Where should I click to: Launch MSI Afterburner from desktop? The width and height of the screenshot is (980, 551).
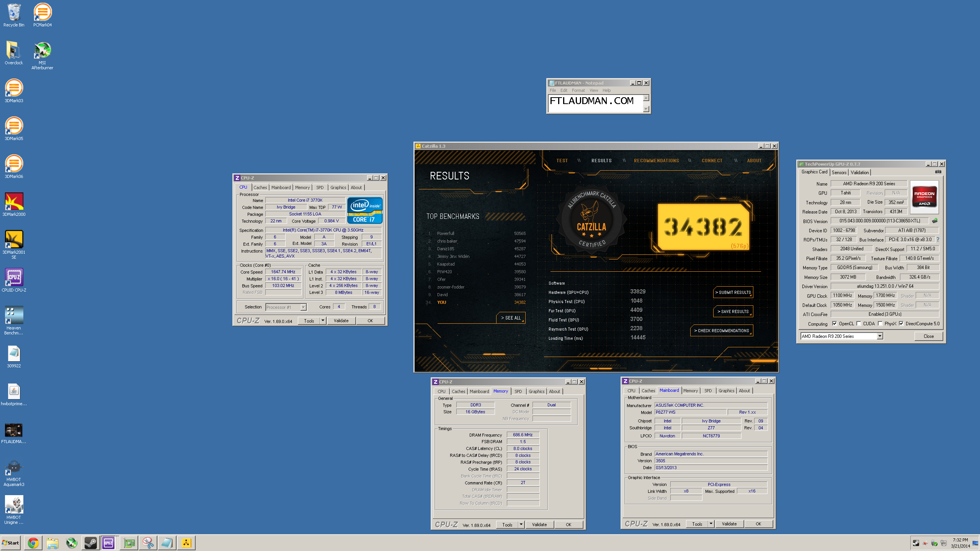(x=42, y=55)
